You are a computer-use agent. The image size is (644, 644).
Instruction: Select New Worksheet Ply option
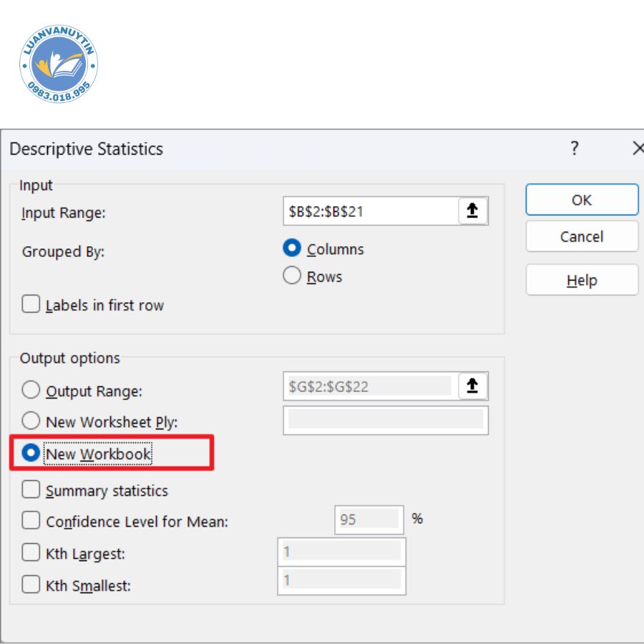(x=31, y=421)
